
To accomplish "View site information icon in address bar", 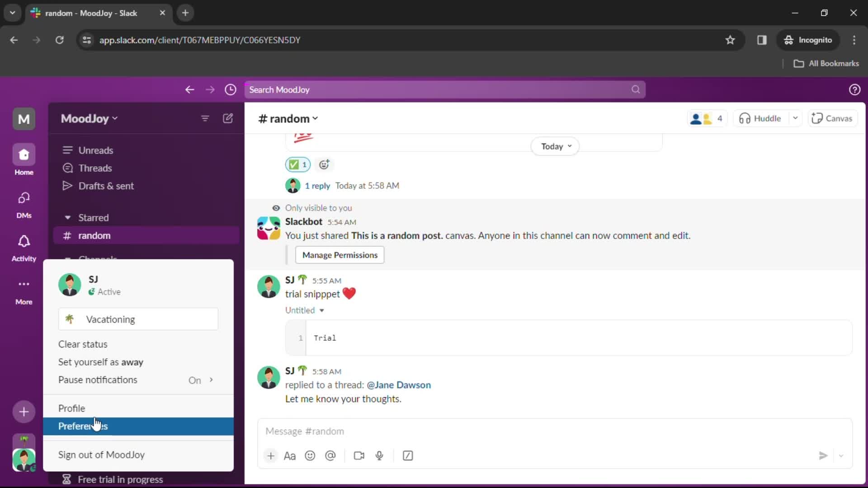I will coord(86,40).
